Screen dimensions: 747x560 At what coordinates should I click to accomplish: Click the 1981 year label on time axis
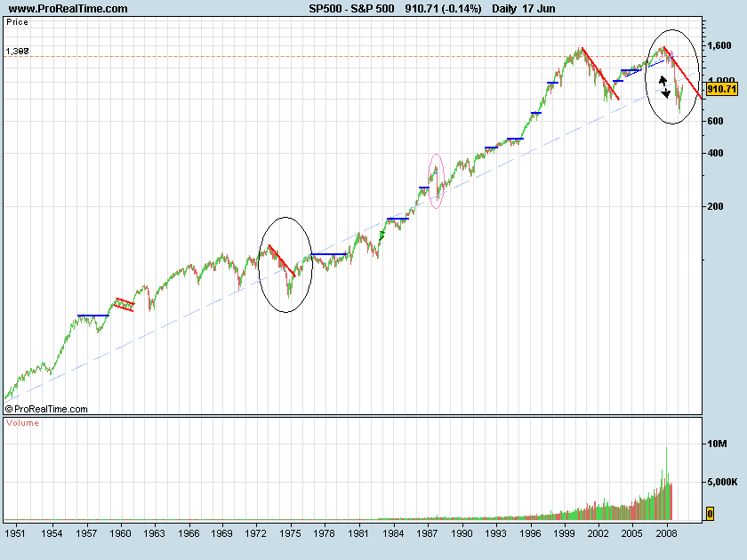pyautogui.click(x=358, y=533)
